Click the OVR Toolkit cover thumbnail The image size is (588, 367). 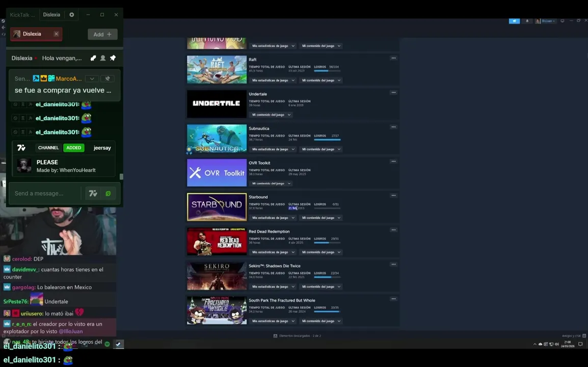[x=217, y=173]
